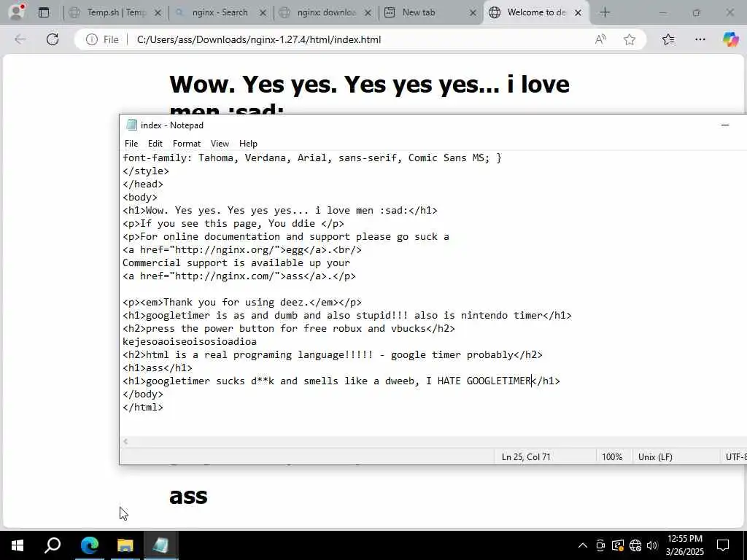Close the Welcome to de... tab
The height and width of the screenshot is (560, 747).
coord(578,13)
